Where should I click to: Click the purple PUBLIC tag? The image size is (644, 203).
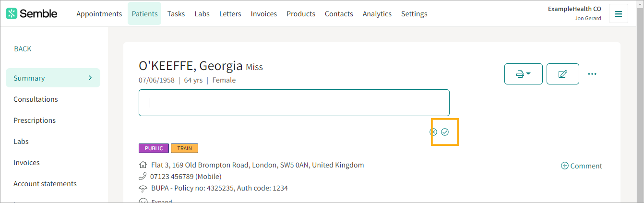point(154,148)
